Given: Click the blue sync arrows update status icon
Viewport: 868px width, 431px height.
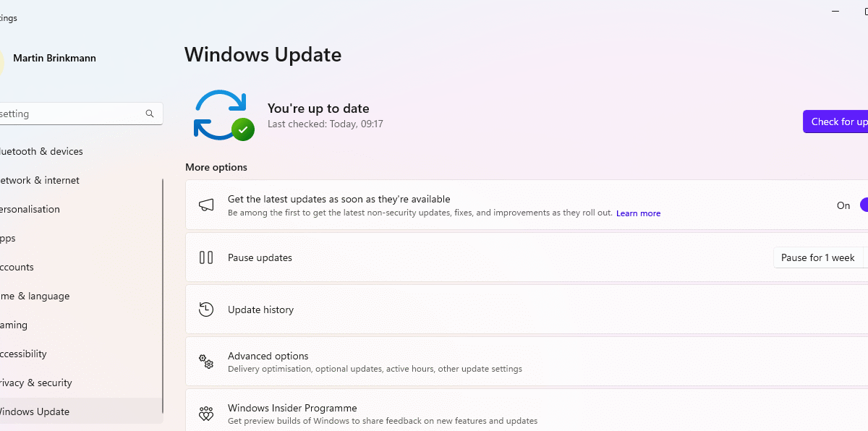Looking at the screenshot, I should pyautogui.click(x=220, y=114).
